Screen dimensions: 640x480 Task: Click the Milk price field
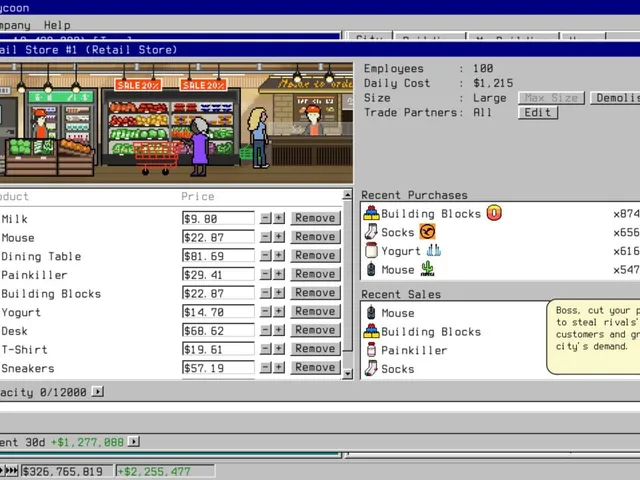coord(218,218)
